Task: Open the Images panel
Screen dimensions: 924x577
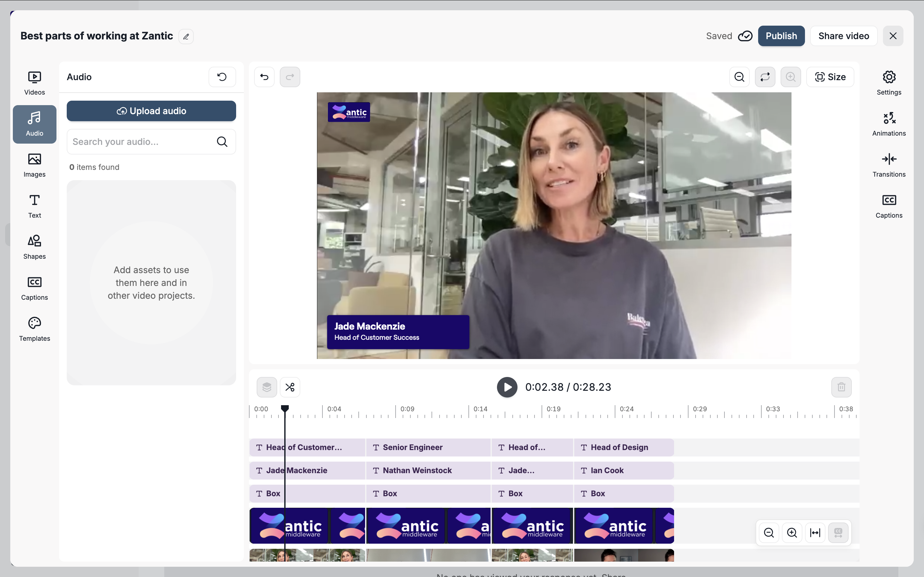Action: pos(34,165)
